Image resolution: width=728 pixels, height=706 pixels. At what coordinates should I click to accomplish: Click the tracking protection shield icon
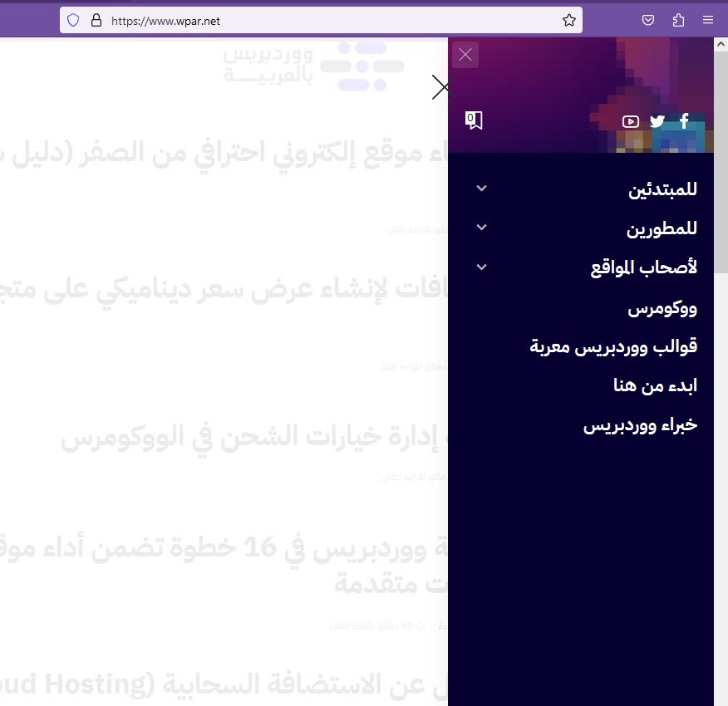coord(73,21)
